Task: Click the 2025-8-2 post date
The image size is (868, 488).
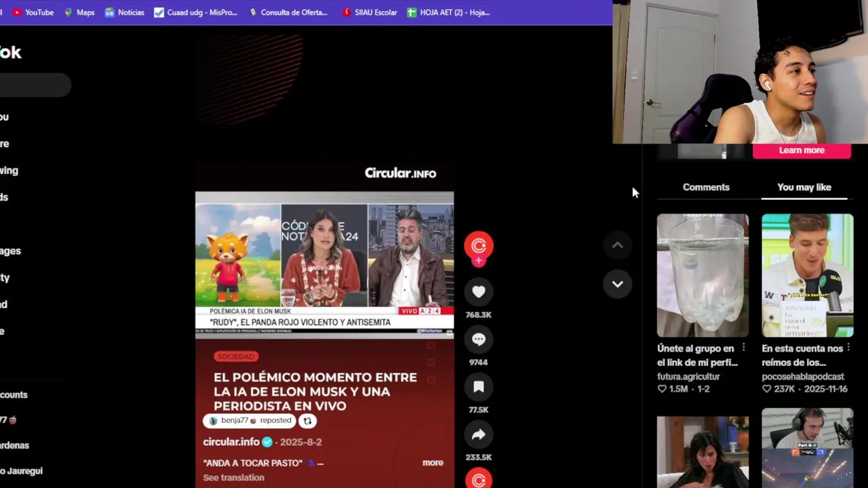Action: coord(301,442)
